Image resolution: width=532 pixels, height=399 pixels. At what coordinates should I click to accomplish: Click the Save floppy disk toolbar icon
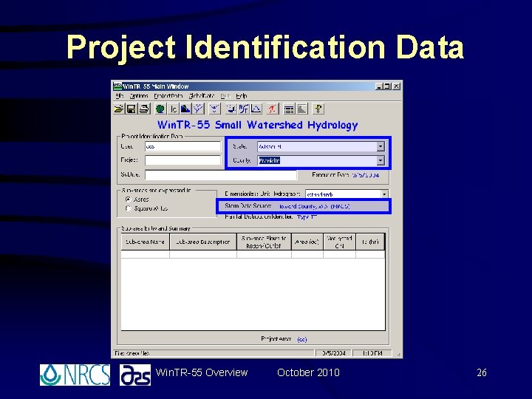click(x=131, y=109)
